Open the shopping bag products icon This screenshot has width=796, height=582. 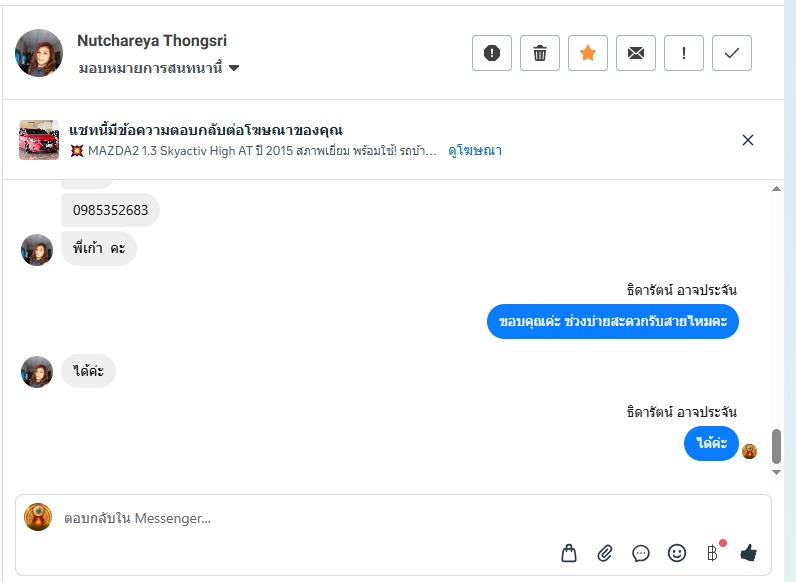(x=569, y=553)
